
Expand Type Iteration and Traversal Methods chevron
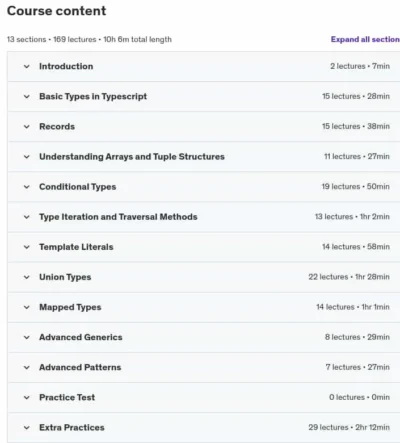pos(27,217)
